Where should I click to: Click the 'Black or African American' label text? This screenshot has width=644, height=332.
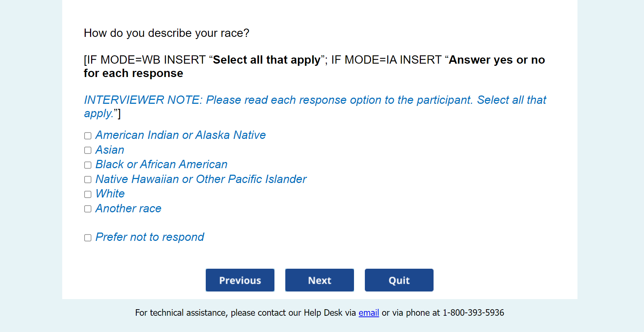pyautogui.click(x=161, y=165)
